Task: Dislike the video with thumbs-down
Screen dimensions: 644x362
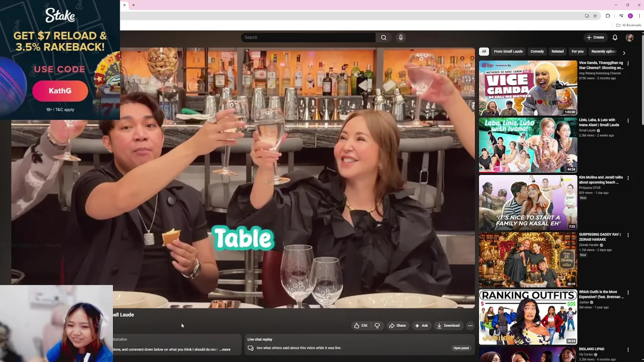Action: [x=377, y=325]
